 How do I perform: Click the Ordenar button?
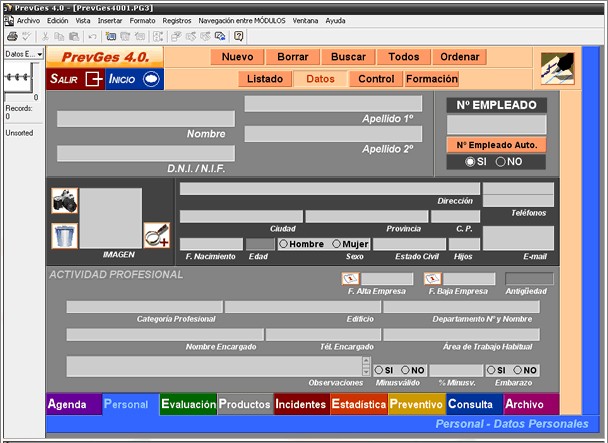(459, 57)
